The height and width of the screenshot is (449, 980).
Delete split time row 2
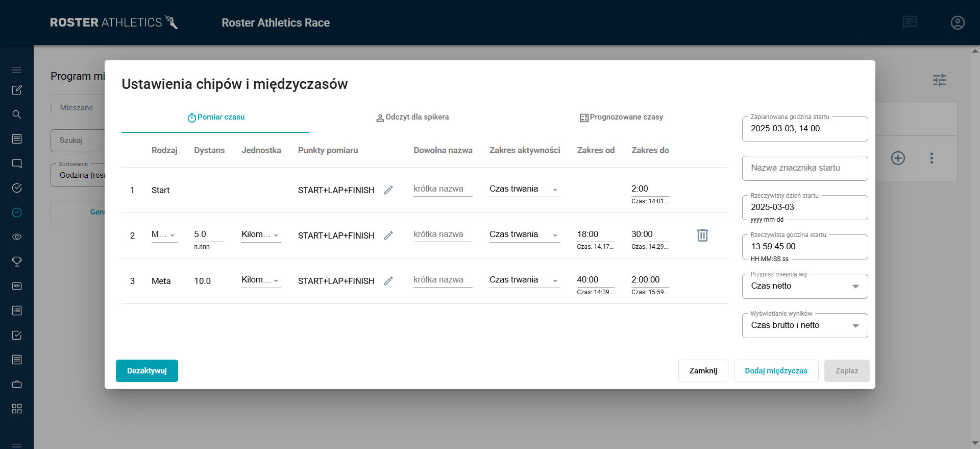[702, 235]
